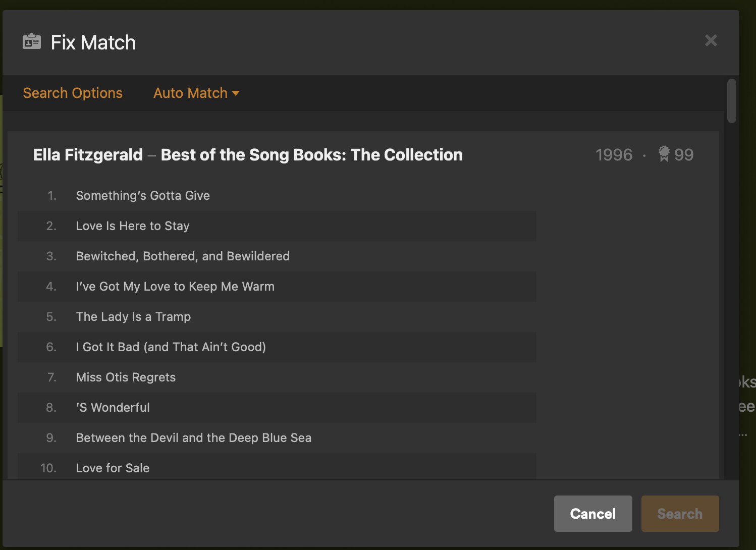Image resolution: width=756 pixels, height=550 pixels.
Task: Click the Auto Match dropdown arrow
Action: click(236, 93)
